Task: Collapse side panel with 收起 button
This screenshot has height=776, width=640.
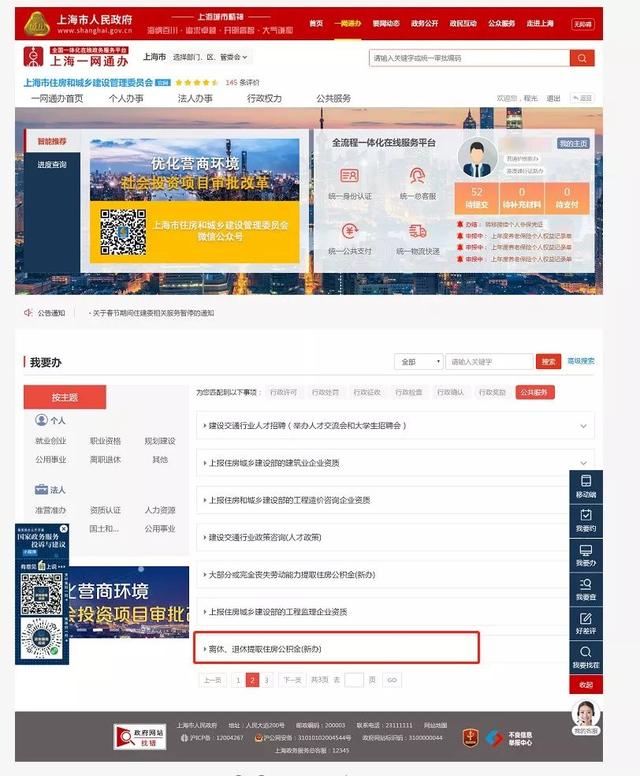Action: pyautogui.click(x=586, y=684)
